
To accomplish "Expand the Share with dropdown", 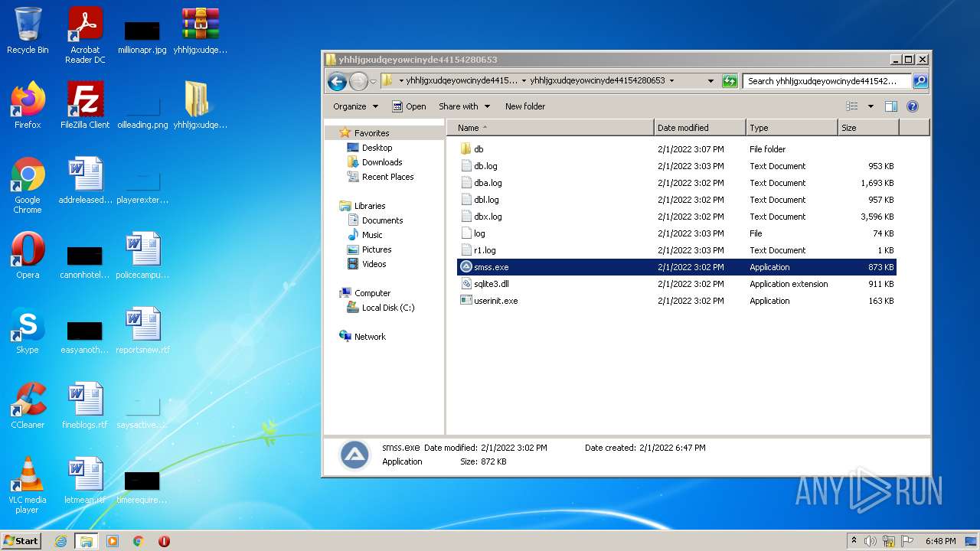I will pos(464,106).
